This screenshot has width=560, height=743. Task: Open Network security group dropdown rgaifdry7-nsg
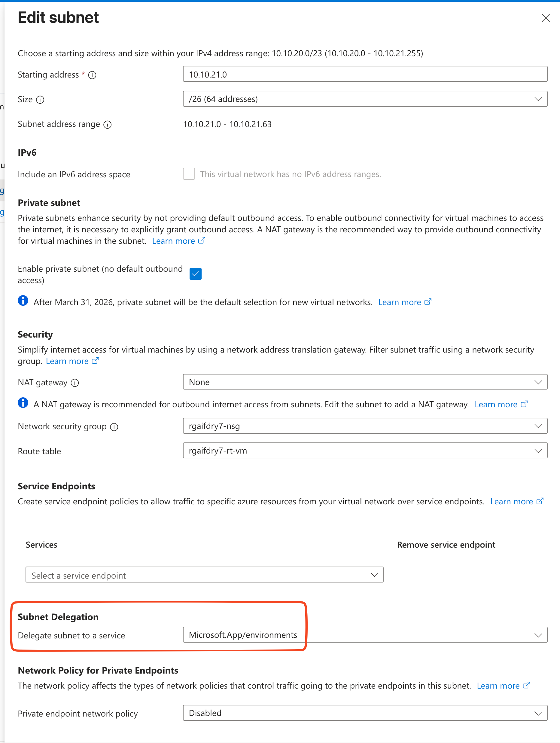365,426
